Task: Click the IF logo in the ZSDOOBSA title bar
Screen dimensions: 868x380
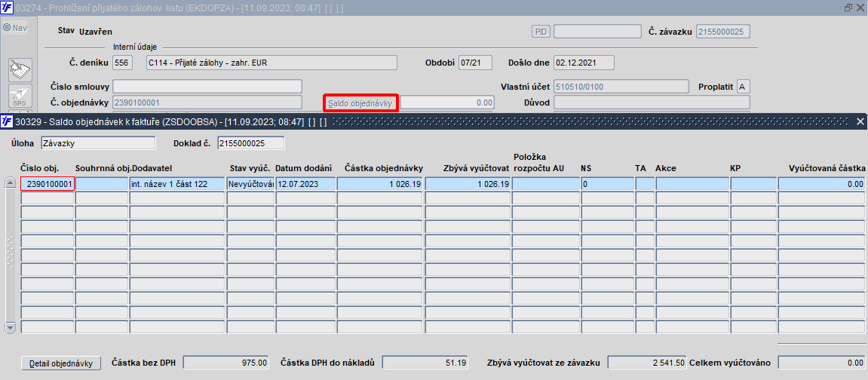Action: click(8, 121)
